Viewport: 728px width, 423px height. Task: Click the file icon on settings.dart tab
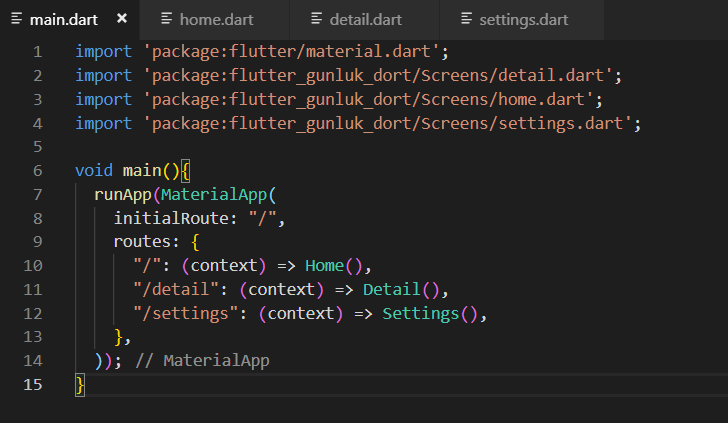point(467,19)
